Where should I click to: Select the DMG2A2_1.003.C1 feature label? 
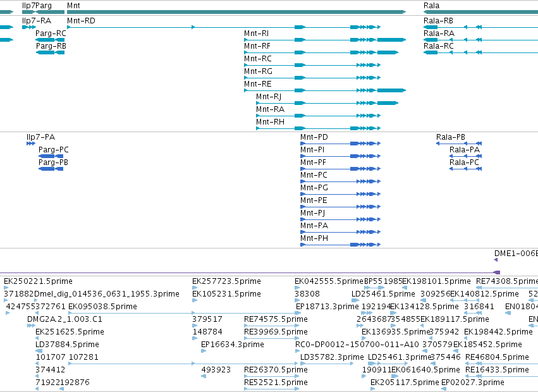[x=64, y=319]
